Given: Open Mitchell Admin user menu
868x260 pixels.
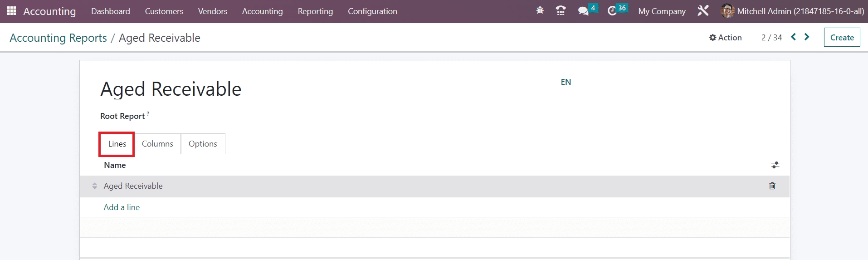Looking at the screenshot, I should point(792,11).
